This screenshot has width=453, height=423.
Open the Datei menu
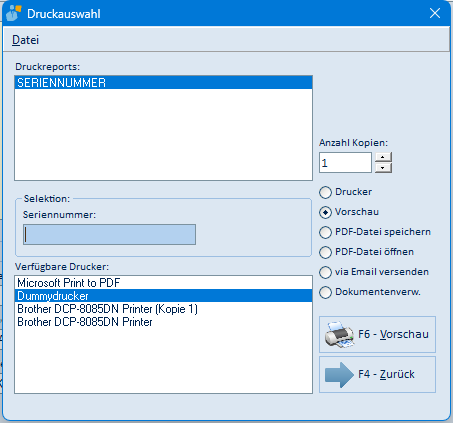(25, 40)
